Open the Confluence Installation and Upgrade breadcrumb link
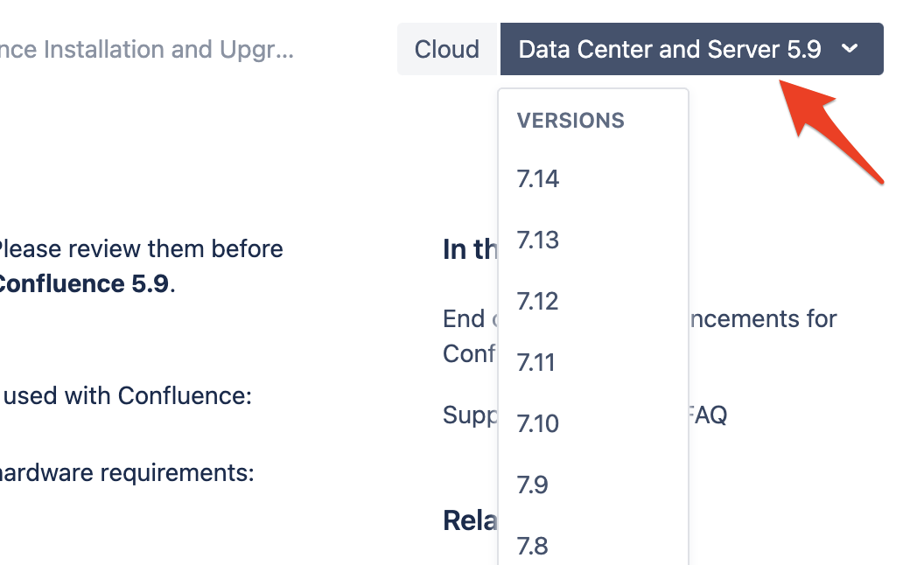924x565 pixels. [149, 49]
